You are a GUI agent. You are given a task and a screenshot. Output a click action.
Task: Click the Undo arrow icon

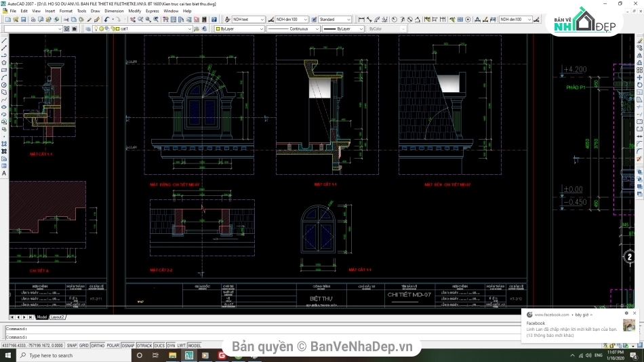tap(106, 20)
